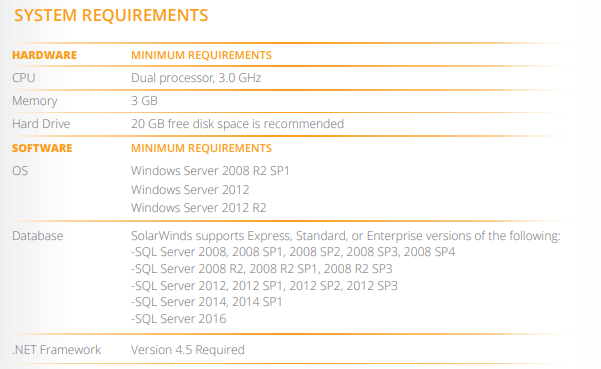The image size is (601, 369).
Task: Click the 3 GB memory value
Action: coord(144,101)
